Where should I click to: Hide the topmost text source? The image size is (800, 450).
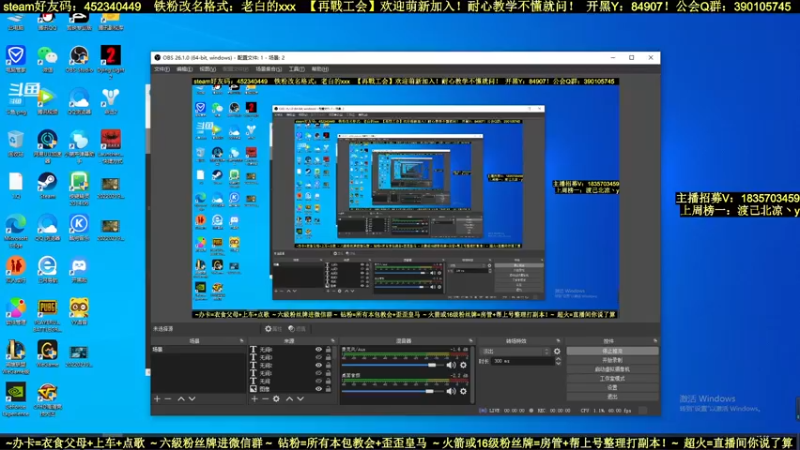[x=318, y=349]
